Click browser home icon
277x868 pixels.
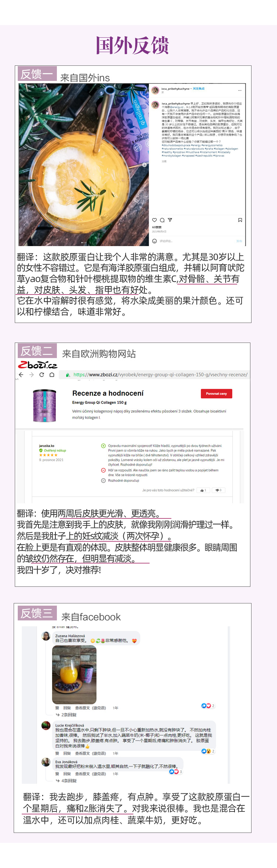[x=52, y=374]
